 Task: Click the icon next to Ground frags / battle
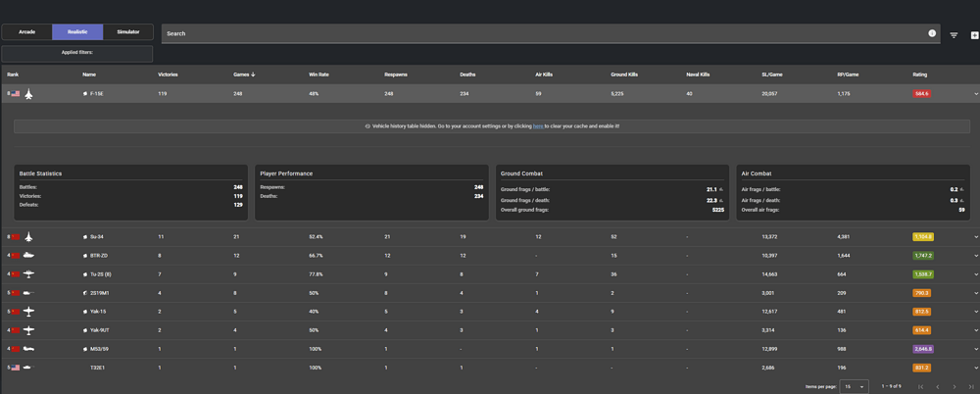720,189
